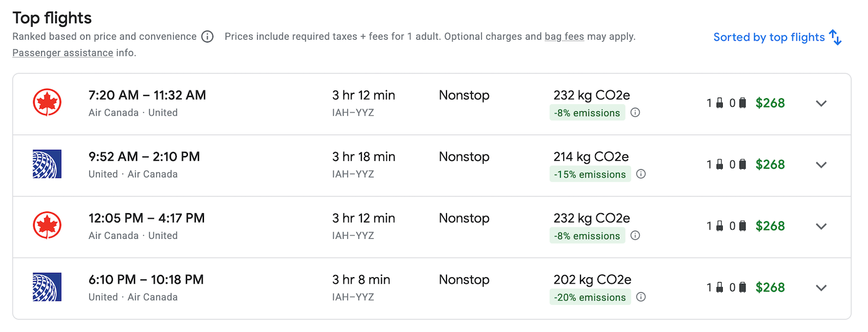Expand details for 9:52 AM United flight
The height and width of the screenshot is (332, 868).
(821, 164)
